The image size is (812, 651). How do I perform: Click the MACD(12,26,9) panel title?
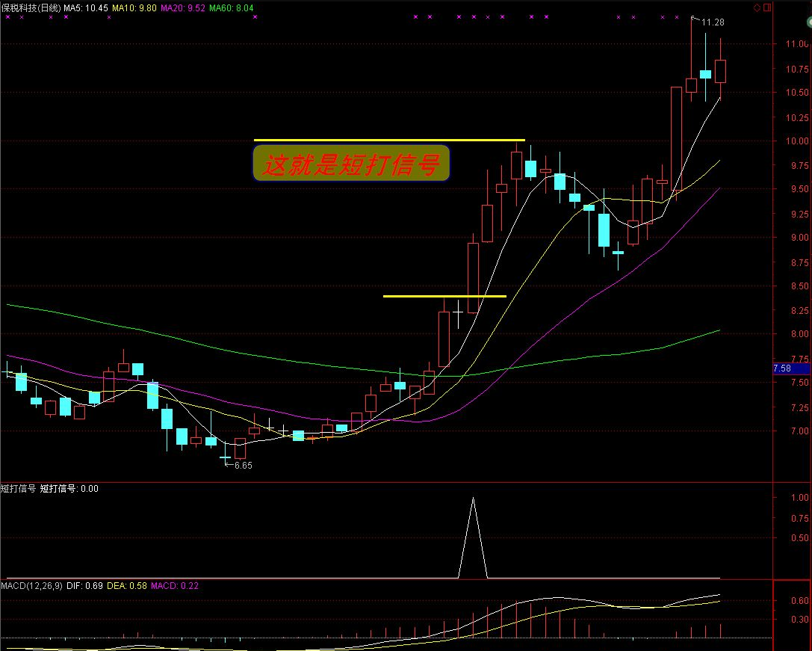(31, 586)
